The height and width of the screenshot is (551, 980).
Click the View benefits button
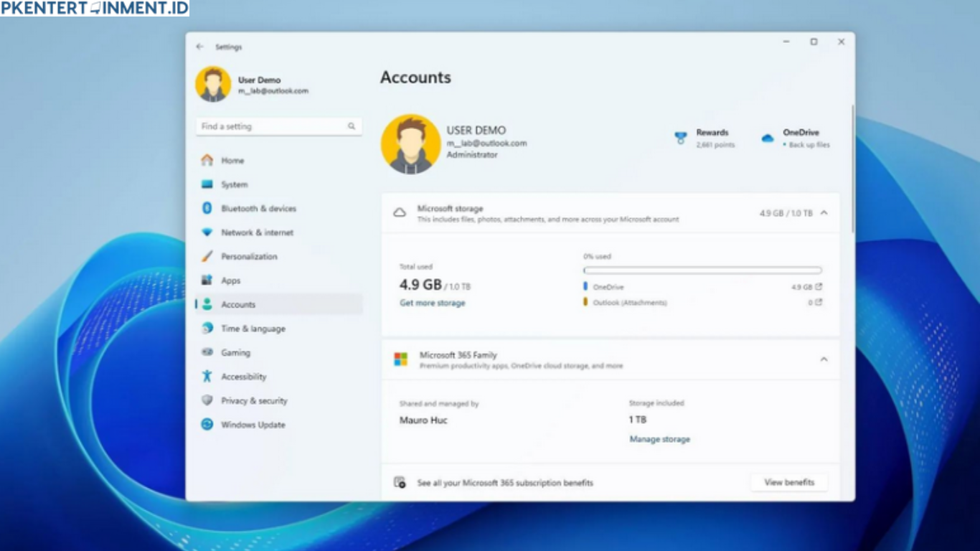[788, 482]
